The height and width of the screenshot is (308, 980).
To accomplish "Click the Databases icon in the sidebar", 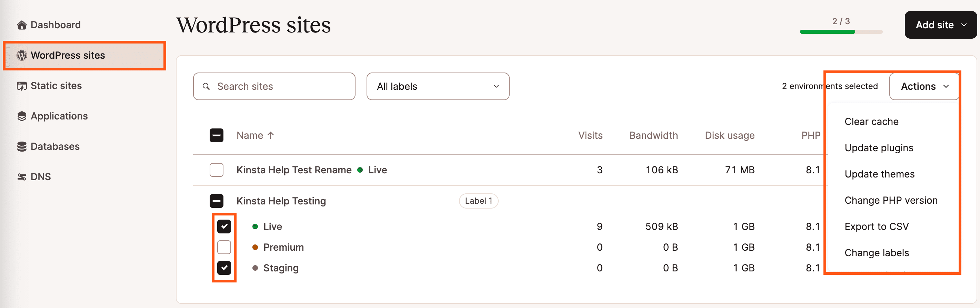I will 21,146.
